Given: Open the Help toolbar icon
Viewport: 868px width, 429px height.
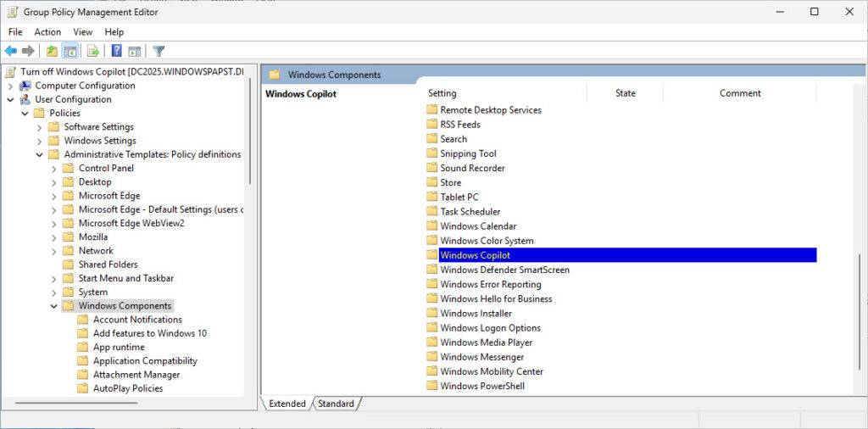Looking at the screenshot, I should point(117,52).
